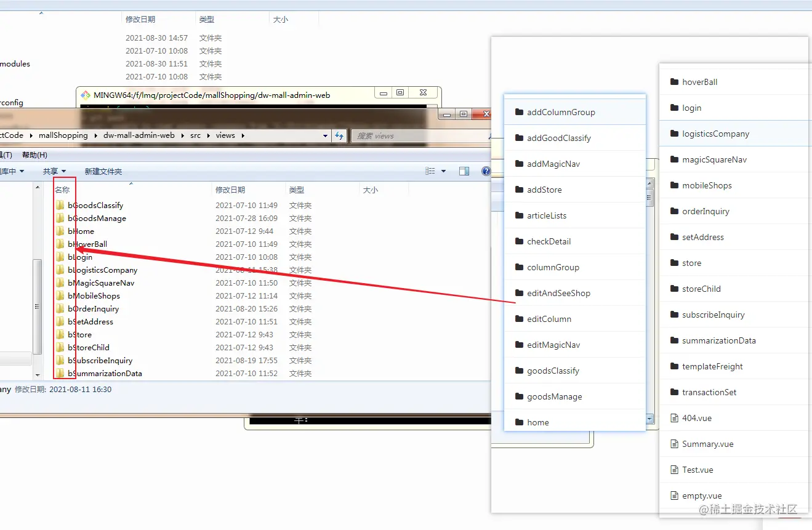Click the change view icon in Explorer toolbar
Image resolution: width=812 pixels, height=530 pixels.
pyautogui.click(x=431, y=172)
